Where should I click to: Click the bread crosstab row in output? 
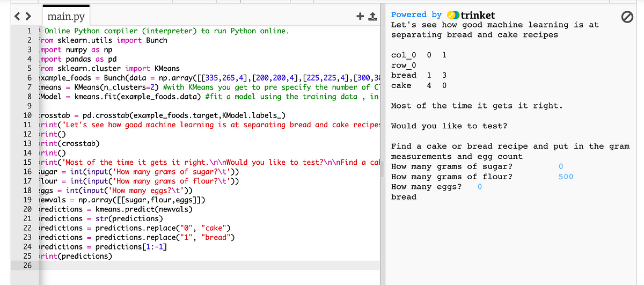click(419, 76)
